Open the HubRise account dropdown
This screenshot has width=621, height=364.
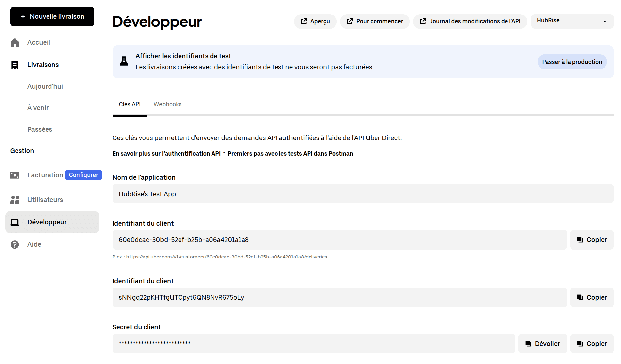pos(572,21)
